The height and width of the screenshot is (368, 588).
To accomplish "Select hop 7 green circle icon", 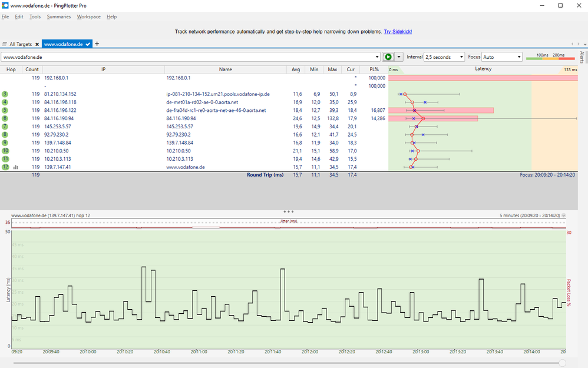I will (x=5, y=127).
